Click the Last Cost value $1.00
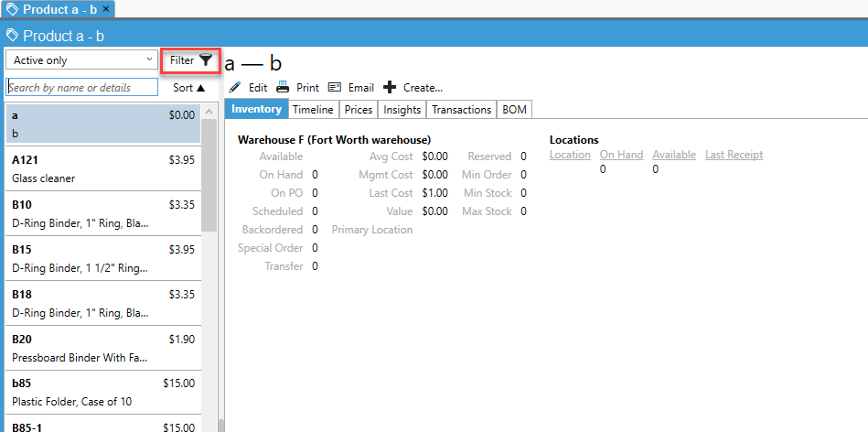Screen dimensions: 868x432 (x=434, y=193)
